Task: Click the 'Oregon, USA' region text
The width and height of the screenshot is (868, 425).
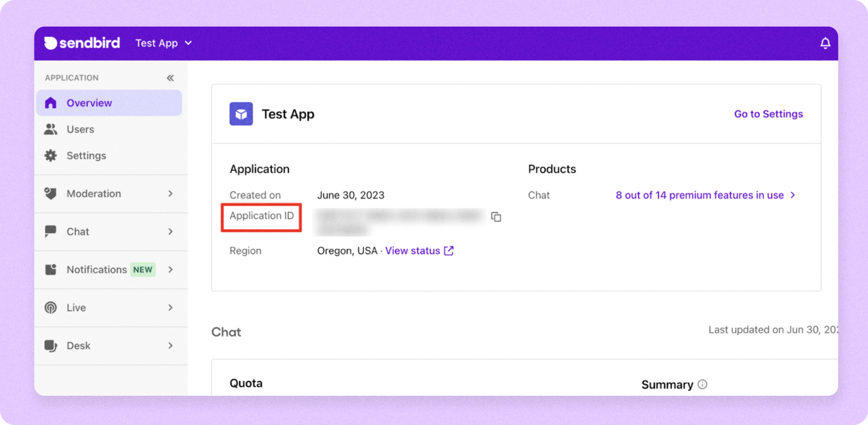Action: [x=347, y=251]
